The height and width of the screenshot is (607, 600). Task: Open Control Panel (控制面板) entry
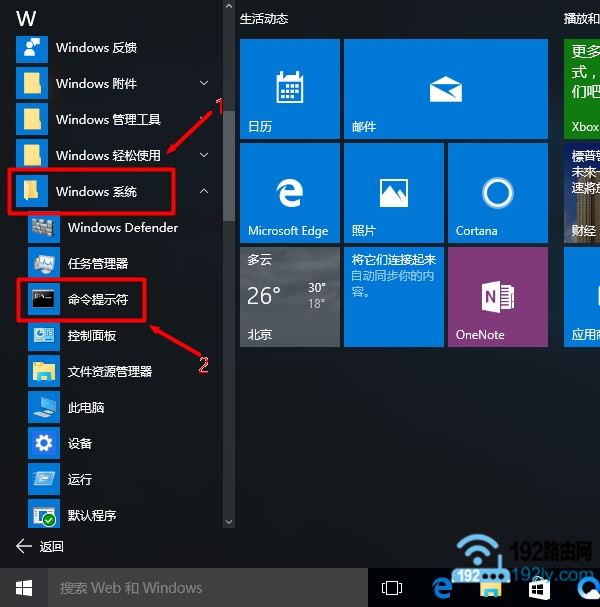coord(91,335)
